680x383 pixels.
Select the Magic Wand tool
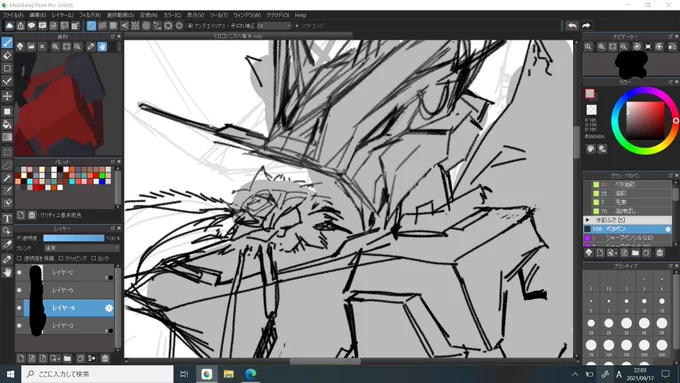7,178
